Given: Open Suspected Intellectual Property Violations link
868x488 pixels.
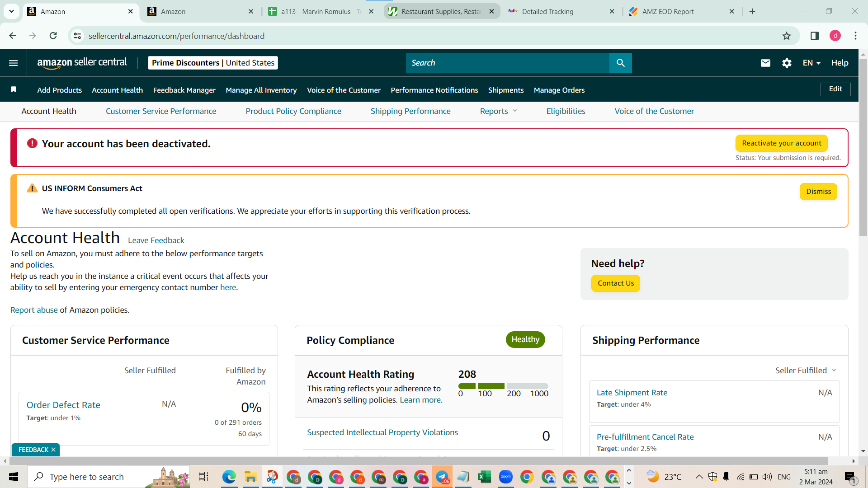Looking at the screenshot, I should [x=382, y=432].
